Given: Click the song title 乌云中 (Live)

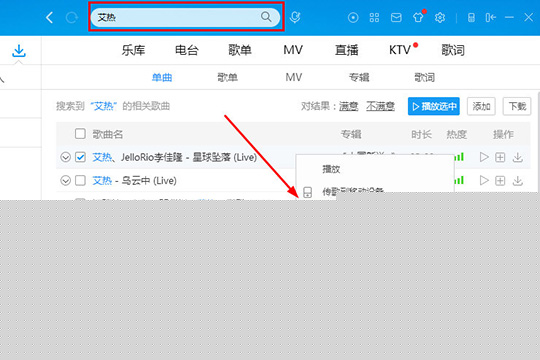Looking at the screenshot, I should tap(149, 180).
